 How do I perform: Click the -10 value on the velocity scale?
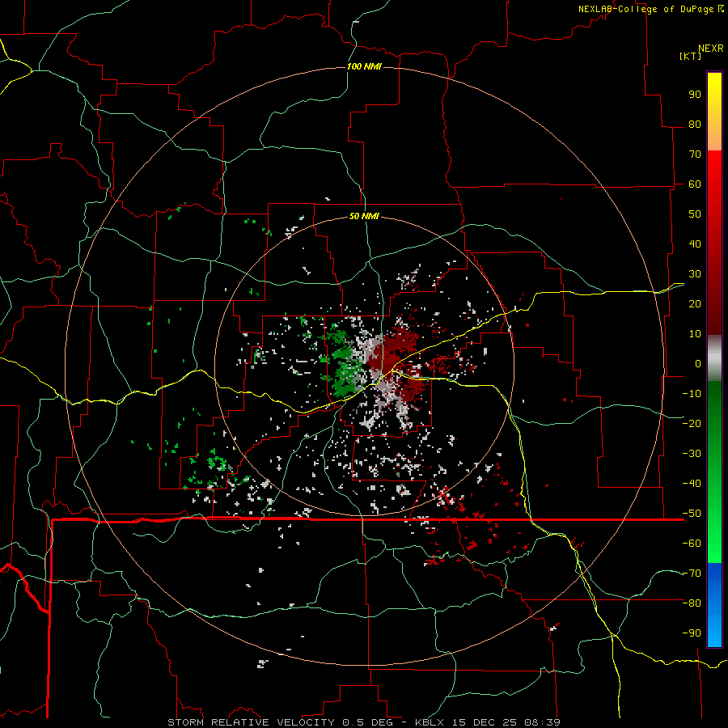click(692, 394)
